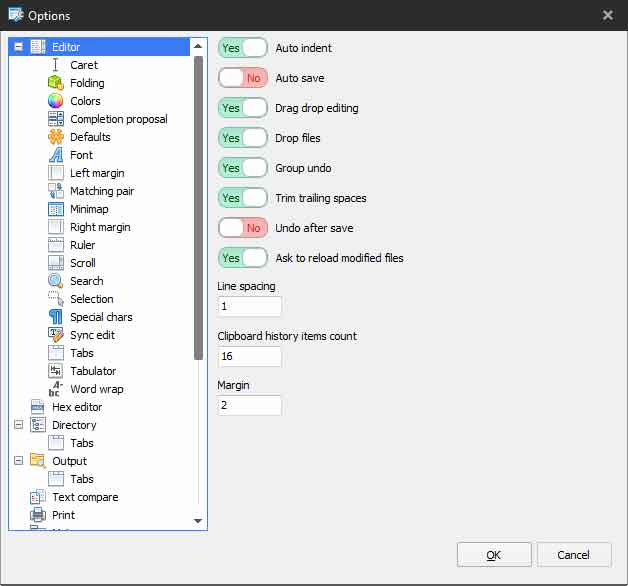
Task: Click the Font letter icon
Action: click(x=56, y=155)
